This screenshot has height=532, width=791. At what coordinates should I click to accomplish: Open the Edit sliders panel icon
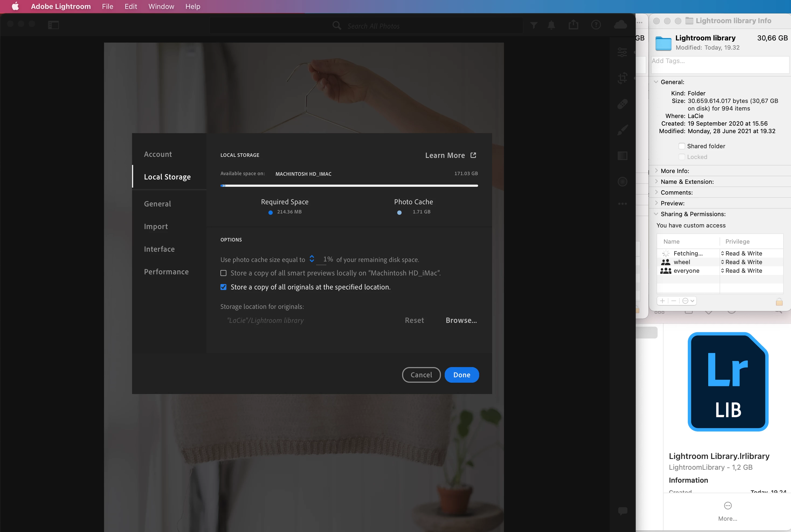coord(622,52)
